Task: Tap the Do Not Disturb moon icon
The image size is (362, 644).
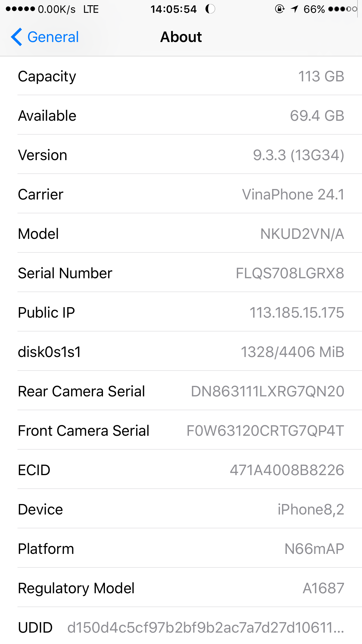Action: [210, 9]
